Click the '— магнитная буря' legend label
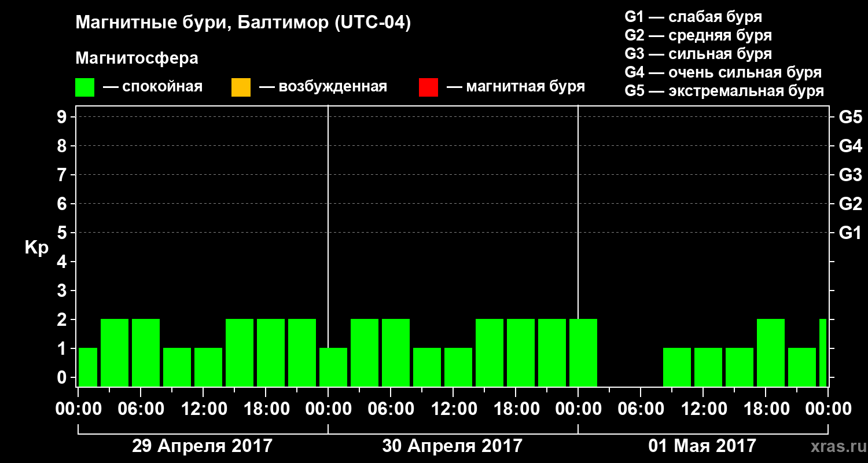The height and width of the screenshot is (463, 868). [516, 87]
